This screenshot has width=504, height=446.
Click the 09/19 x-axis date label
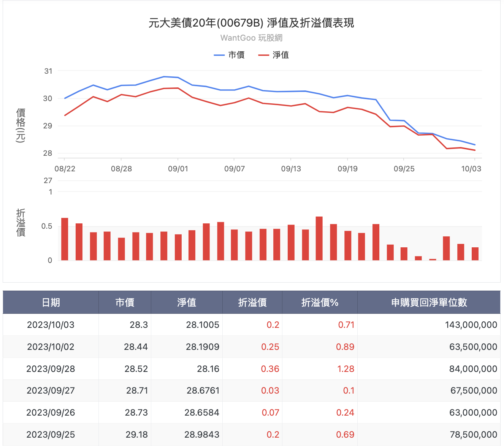(347, 169)
